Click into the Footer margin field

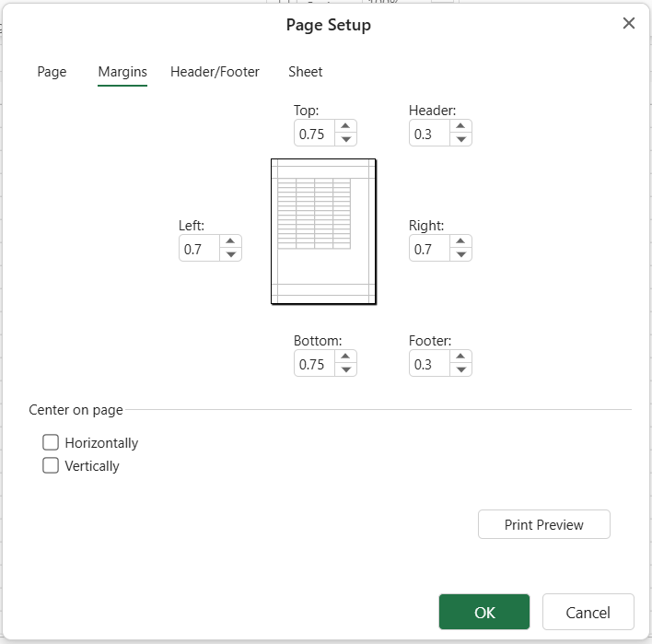pyautogui.click(x=429, y=364)
